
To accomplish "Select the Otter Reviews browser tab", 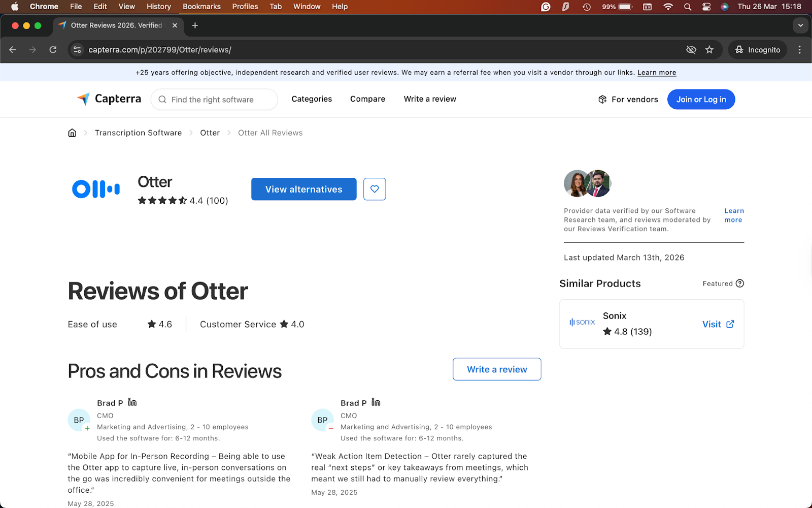I will tap(117, 25).
